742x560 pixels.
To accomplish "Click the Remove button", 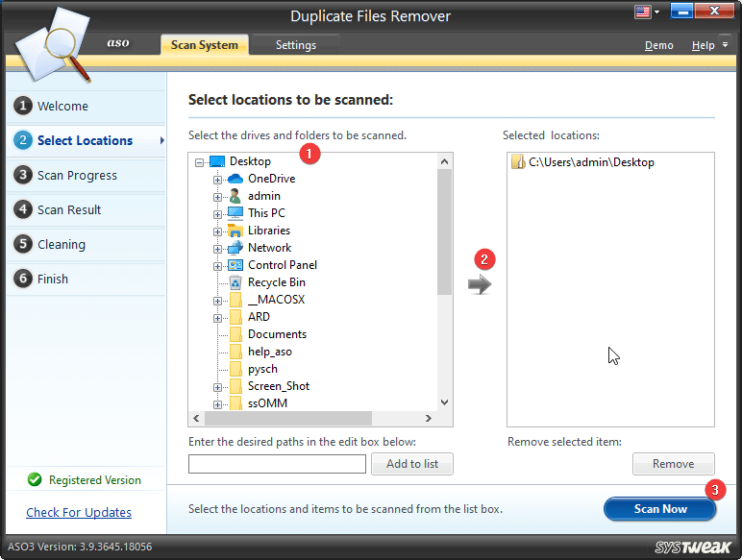I will [674, 464].
